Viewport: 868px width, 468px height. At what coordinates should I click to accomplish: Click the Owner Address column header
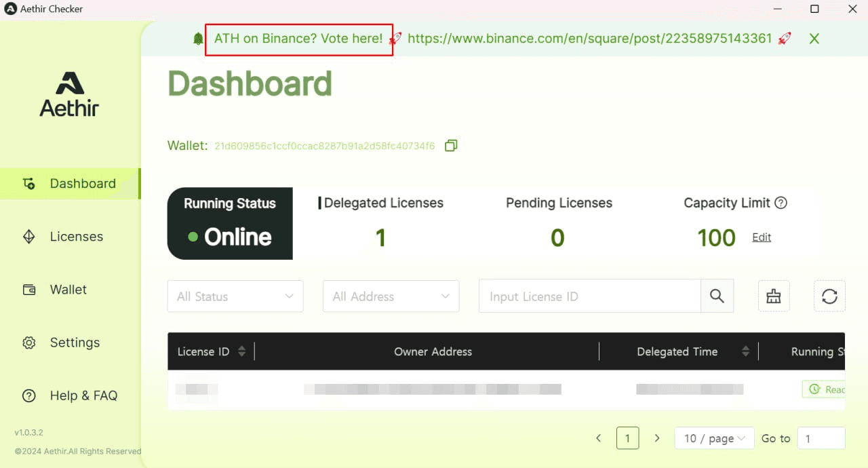[433, 351]
